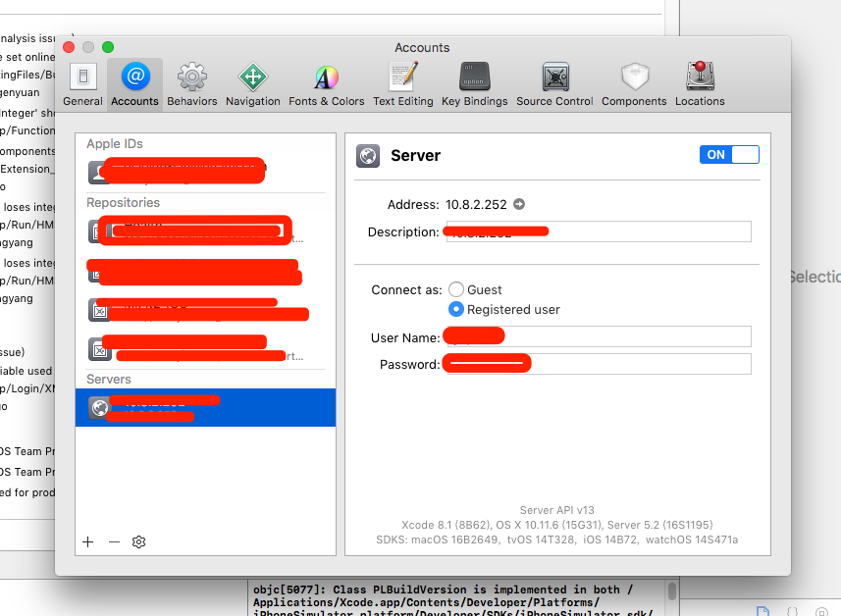Select the highlighted server row under Servers
The height and width of the screenshot is (616, 841).
pyautogui.click(x=205, y=407)
